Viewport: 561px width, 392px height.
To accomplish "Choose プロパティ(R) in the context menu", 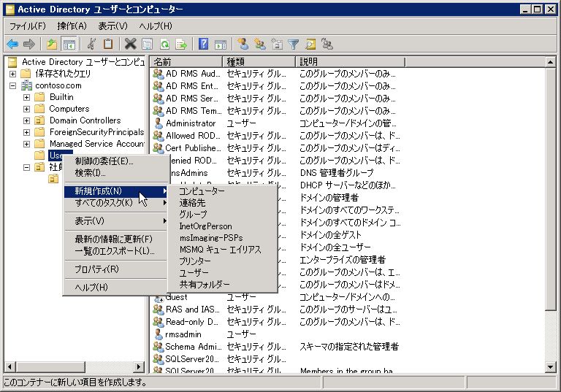I will tap(116, 269).
